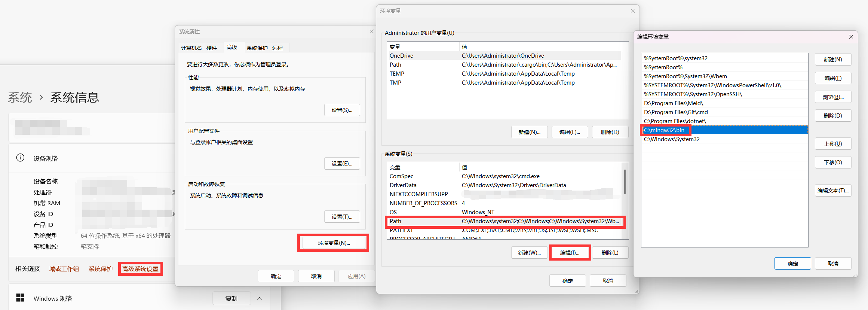Click the 编辑文本(T)... button
Viewport: 868px width, 310px height.
point(833,191)
